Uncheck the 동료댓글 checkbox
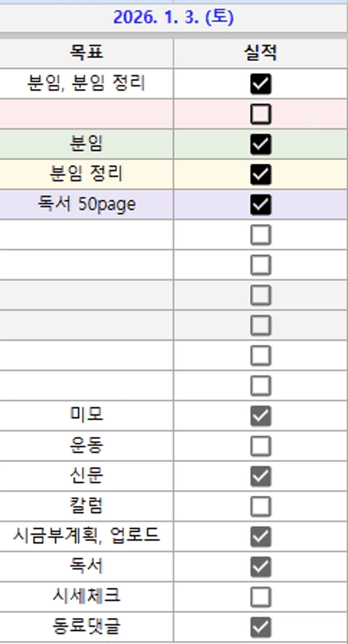Viewport: 348px width, 644px height. [x=260, y=627]
